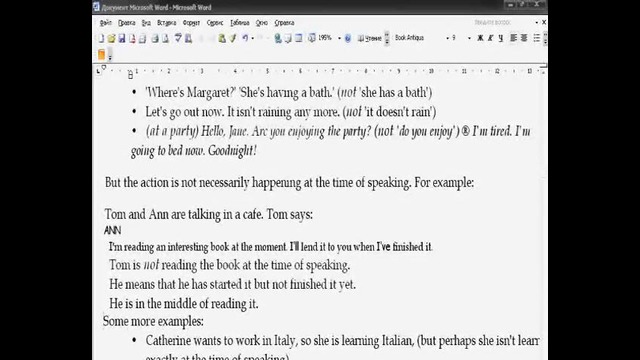Toggle center alignment for the paragraph
The width and height of the screenshot is (640, 360).
coord(524,38)
